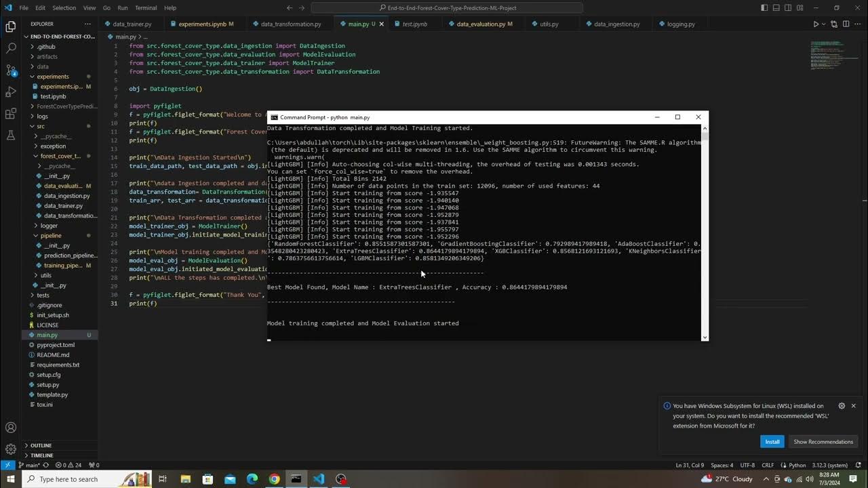Expand the logger folder

pyautogui.click(x=49, y=226)
